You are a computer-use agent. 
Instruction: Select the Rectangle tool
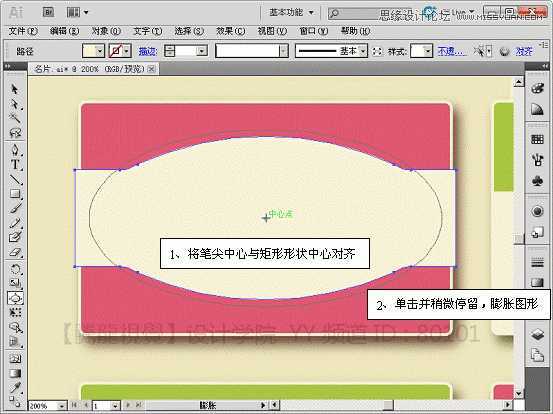tap(14, 194)
